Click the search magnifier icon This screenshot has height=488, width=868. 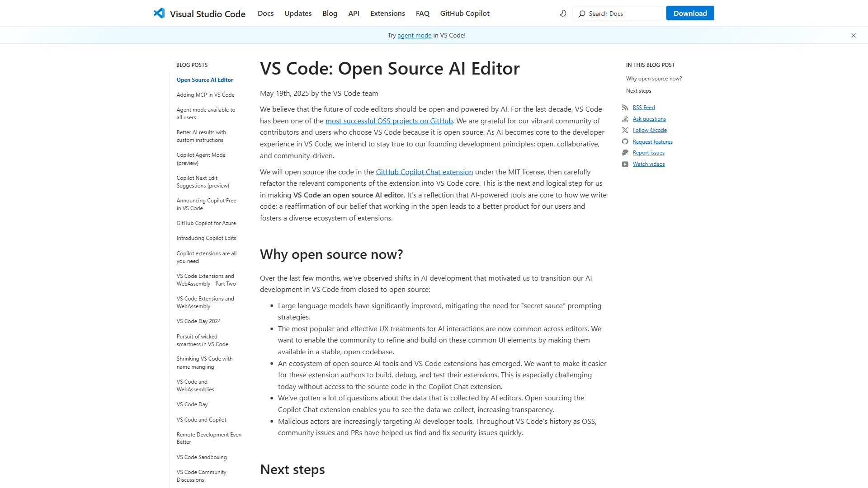point(582,14)
